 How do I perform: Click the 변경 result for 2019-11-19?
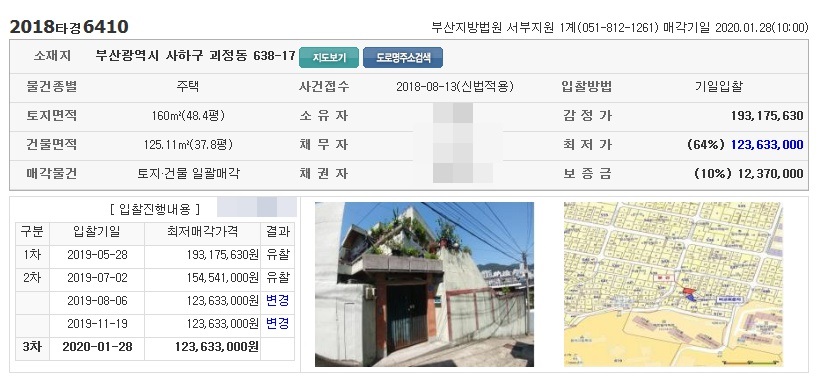(x=277, y=323)
